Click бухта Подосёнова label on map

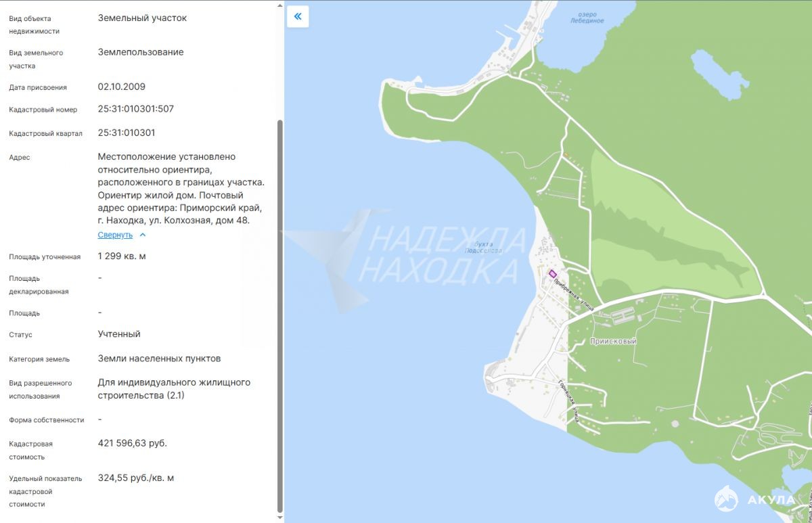[483, 247]
